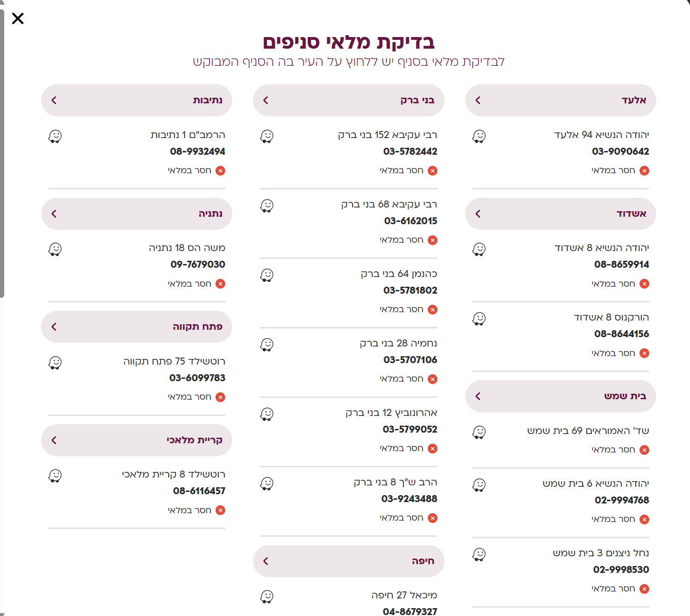Open Waze navigation for הרמב"ם 1 נתיבות
690x616 pixels.
click(55, 136)
